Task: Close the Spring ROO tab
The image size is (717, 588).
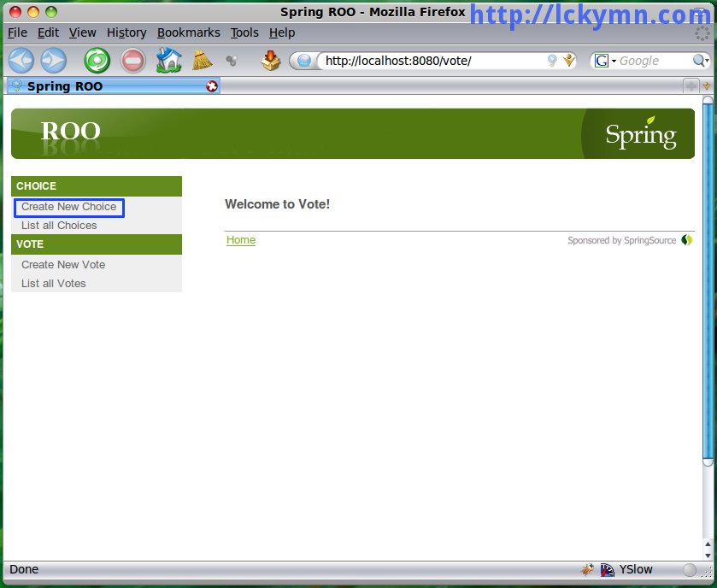Action: point(212,86)
